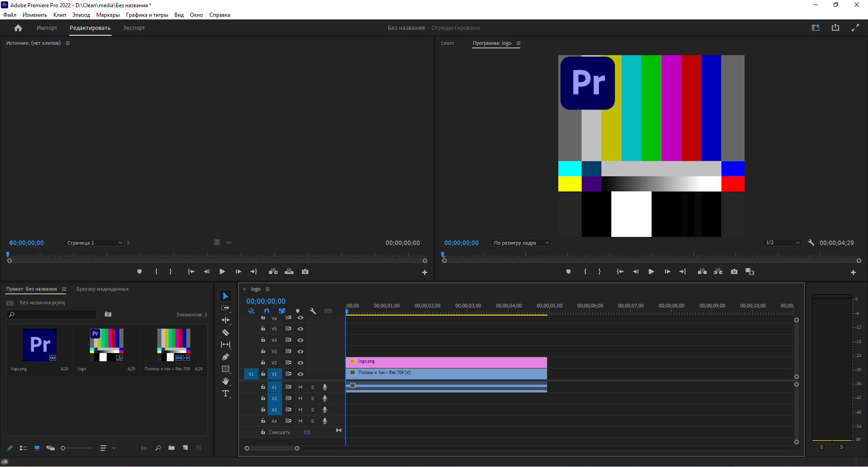Switch to the 'Экспорт' workspace
The image size is (868, 467).
134,28
